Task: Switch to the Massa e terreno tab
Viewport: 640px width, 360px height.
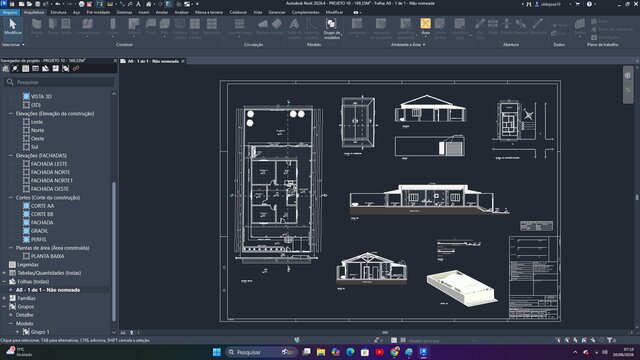Action: [x=209, y=12]
